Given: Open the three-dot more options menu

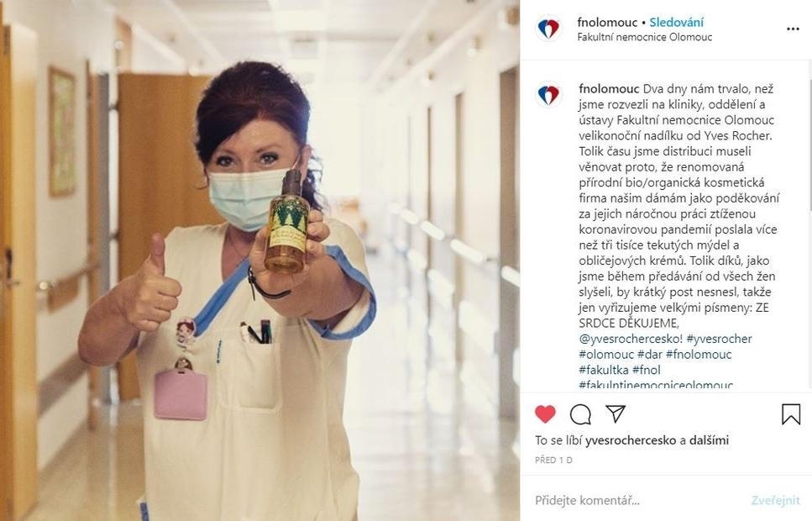Looking at the screenshot, I should [x=793, y=29].
